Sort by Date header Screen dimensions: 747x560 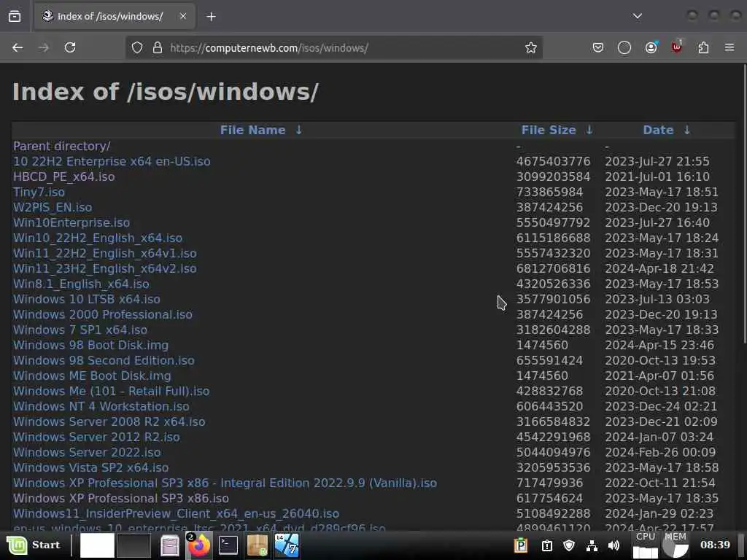click(x=658, y=130)
